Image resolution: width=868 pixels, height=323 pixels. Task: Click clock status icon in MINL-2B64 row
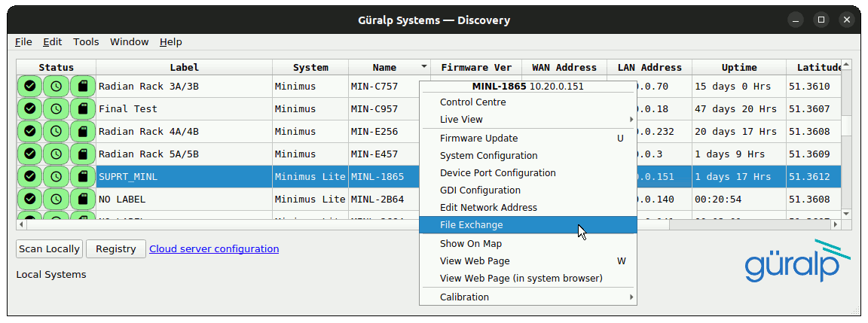56,199
